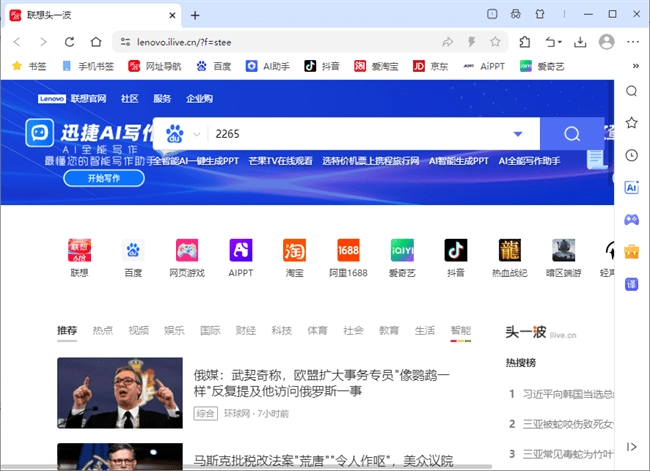The width and height of the screenshot is (650, 471).
Task: Open sidebar AI assistant icon
Action: click(x=631, y=187)
